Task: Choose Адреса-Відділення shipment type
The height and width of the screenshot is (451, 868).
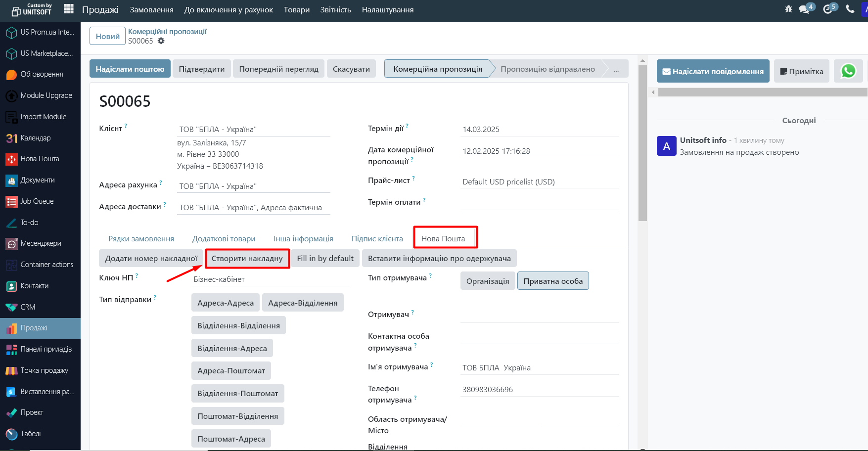Action: coord(303,303)
